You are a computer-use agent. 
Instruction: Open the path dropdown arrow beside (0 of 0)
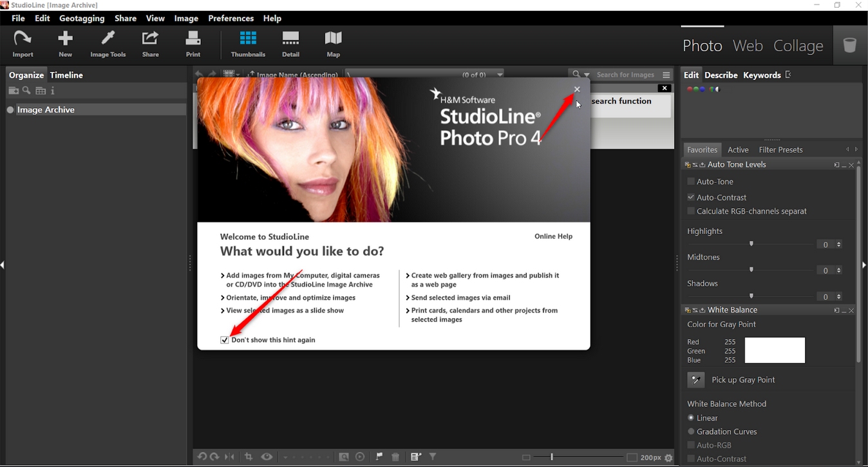tap(500, 75)
